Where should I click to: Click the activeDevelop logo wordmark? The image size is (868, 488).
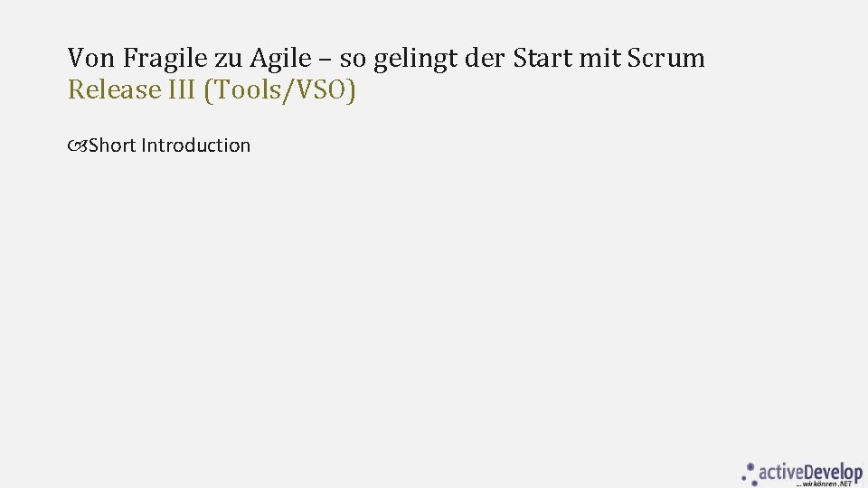pos(810,473)
